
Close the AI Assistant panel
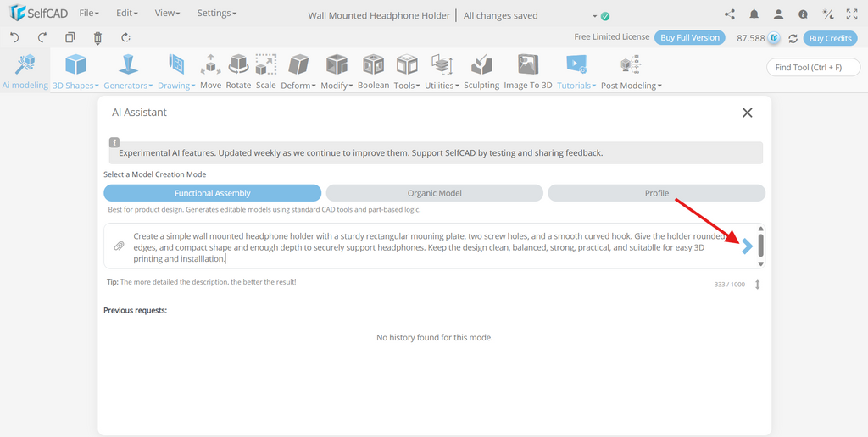[748, 113]
